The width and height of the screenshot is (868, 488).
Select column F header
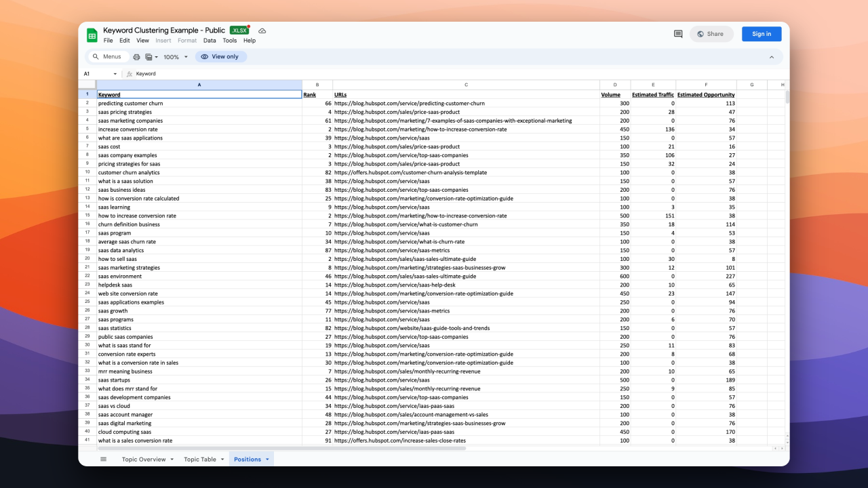pos(706,85)
